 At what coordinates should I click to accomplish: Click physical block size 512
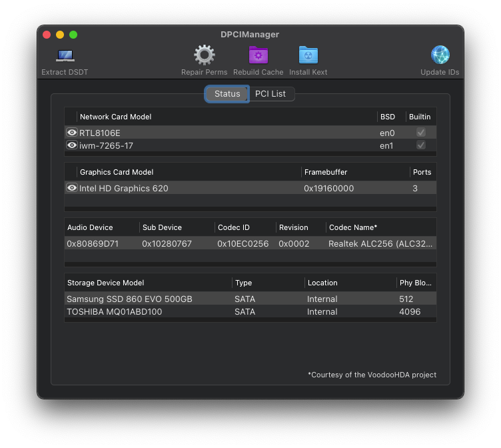tap(406, 299)
